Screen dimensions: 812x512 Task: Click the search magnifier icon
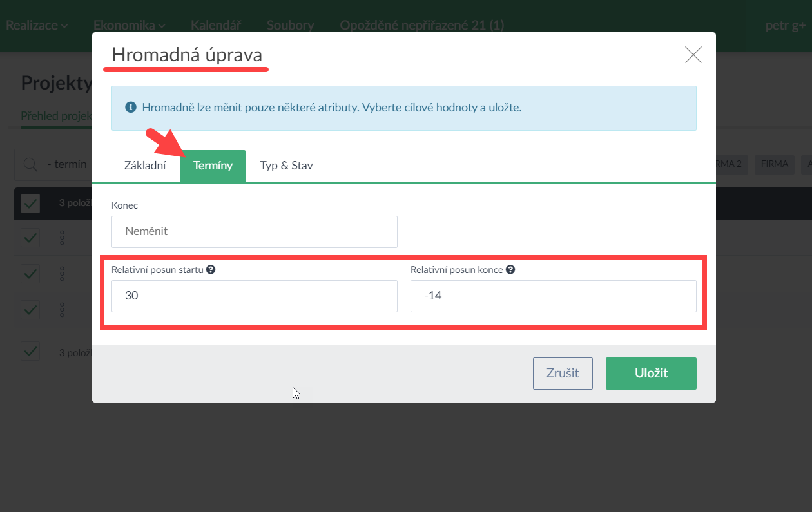[30, 165]
